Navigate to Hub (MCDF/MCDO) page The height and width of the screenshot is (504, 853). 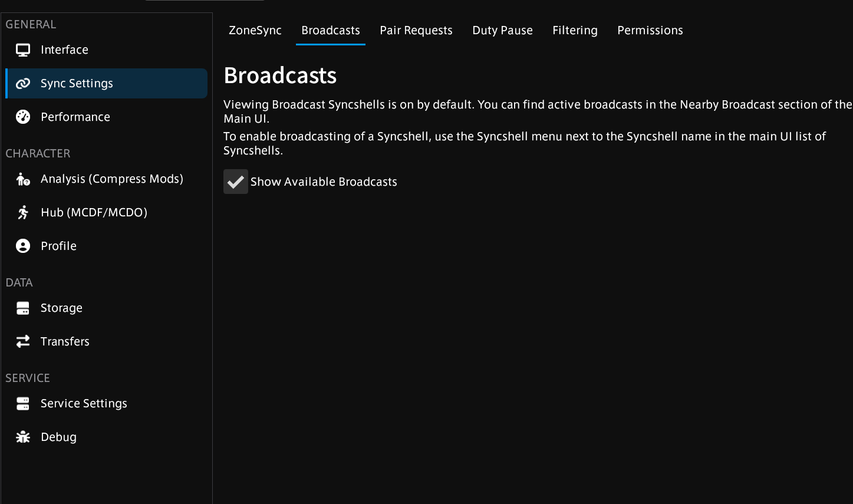pos(94,213)
